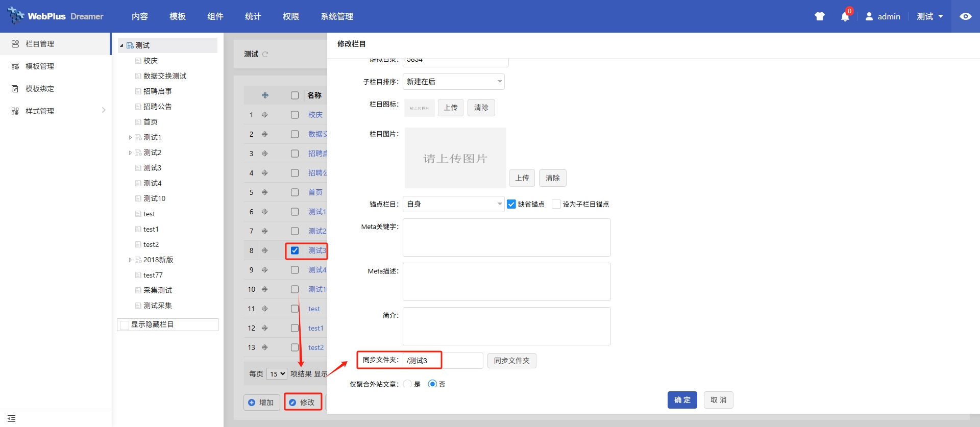Click the 同步文件夹 button
This screenshot has width=980, height=427.
point(511,361)
